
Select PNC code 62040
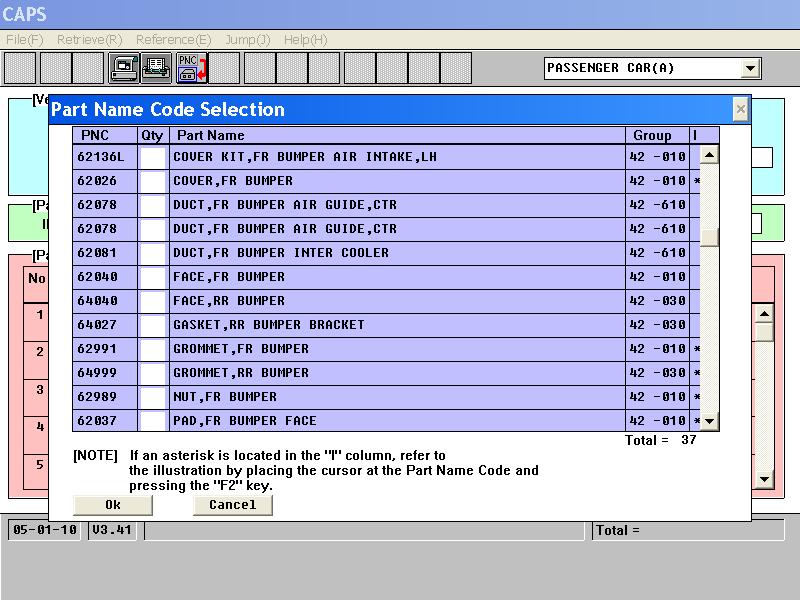point(97,277)
